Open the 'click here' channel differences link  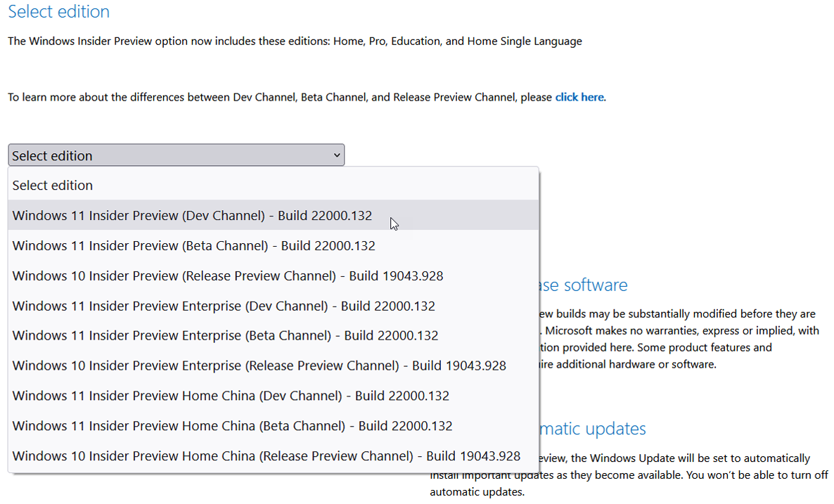(x=579, y=97)
